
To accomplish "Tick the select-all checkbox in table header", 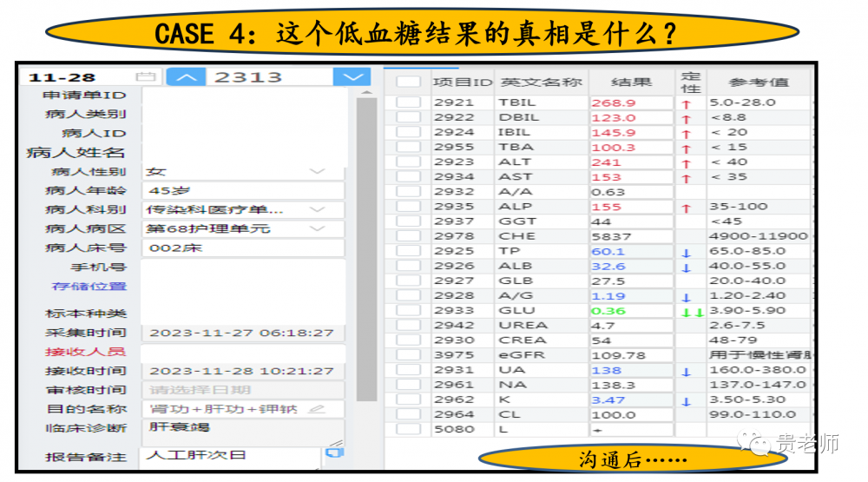I will point(408,83).
